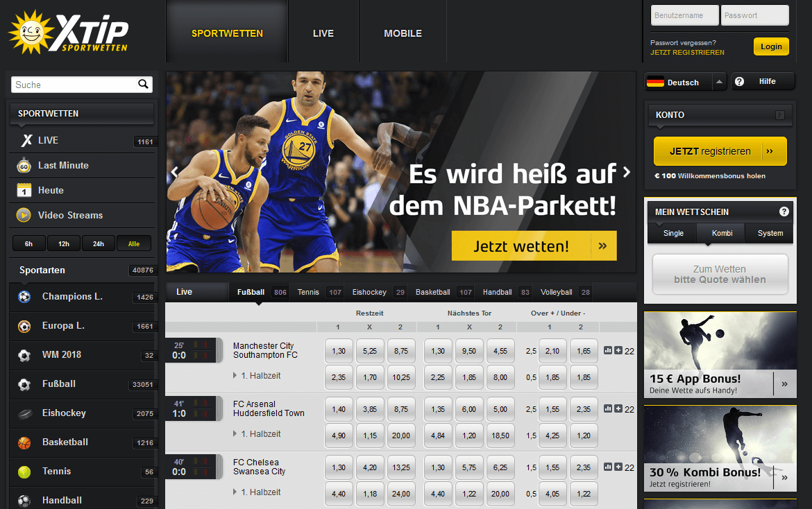Click the Hilfe question mark icon
This screenshot has width=812, height=509.
[x=740, y=82]
